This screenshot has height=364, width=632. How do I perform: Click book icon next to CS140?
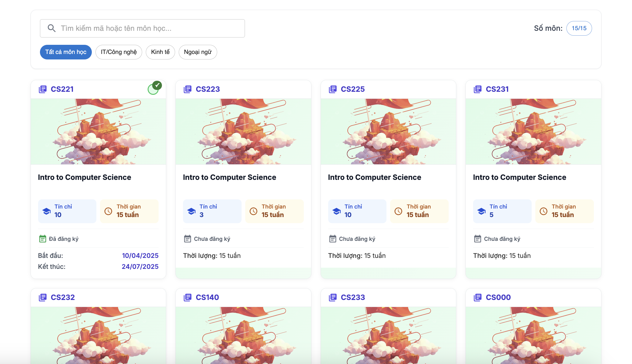tap(188, 298)
